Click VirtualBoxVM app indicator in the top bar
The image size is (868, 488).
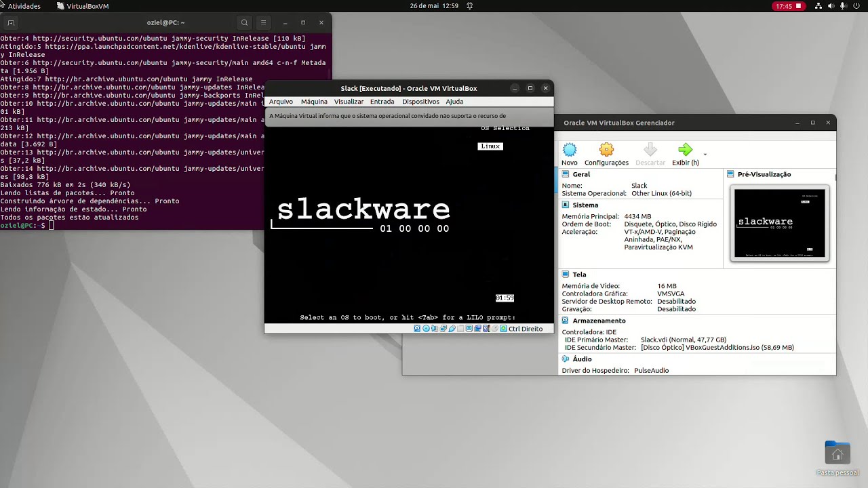point(83,6)
